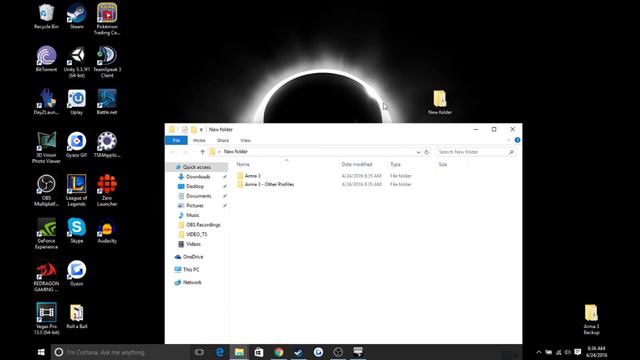
Task: Select the Audacity desktop icon
Action: [107, 231]
